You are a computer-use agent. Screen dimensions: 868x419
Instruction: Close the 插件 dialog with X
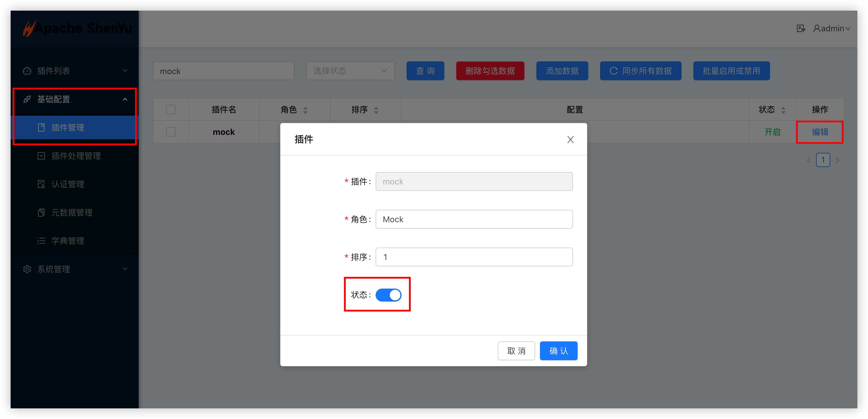[x=570, y=140]
